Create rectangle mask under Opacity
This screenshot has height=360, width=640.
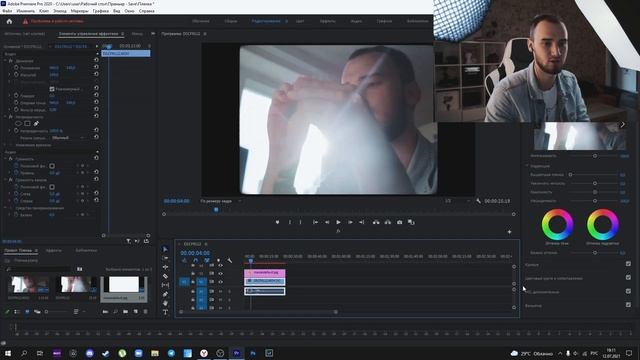(27, 123)
